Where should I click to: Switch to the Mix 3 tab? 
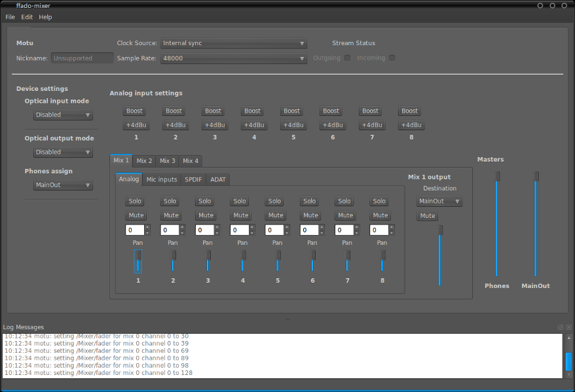(167, 161)
